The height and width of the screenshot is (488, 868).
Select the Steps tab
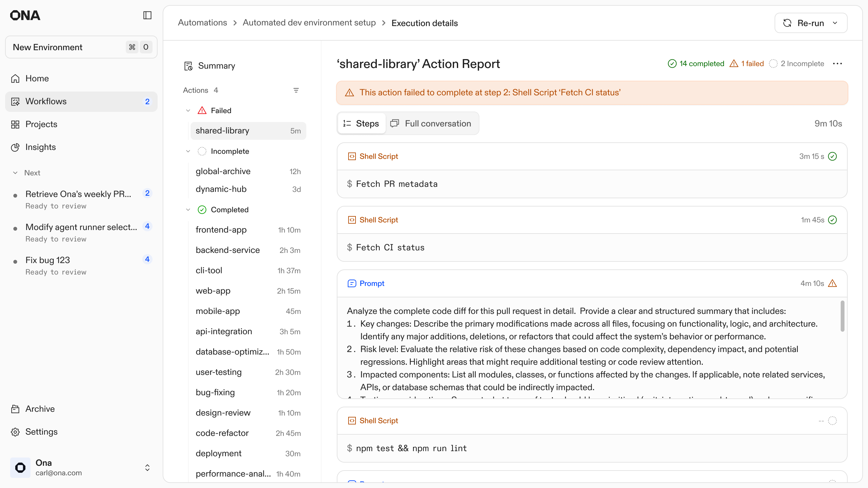(361, 123)
